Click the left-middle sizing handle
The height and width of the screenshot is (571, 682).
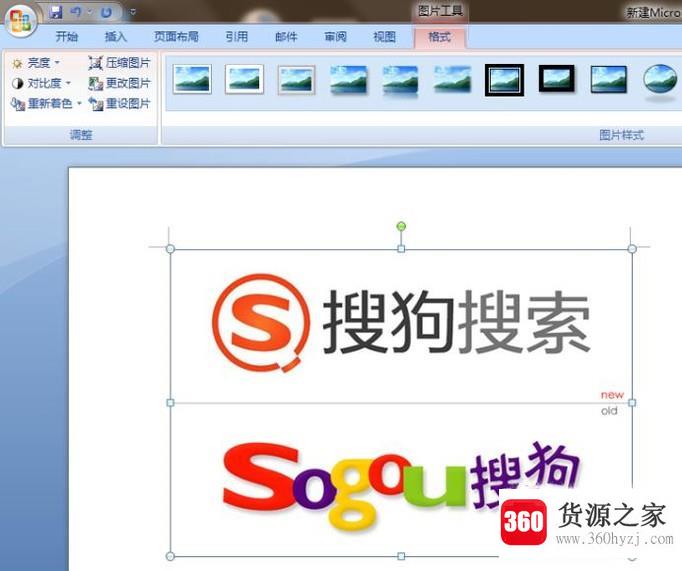170,403
